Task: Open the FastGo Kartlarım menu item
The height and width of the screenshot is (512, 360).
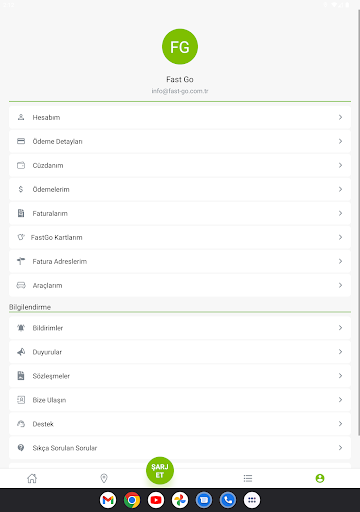Action: [180, 237]
